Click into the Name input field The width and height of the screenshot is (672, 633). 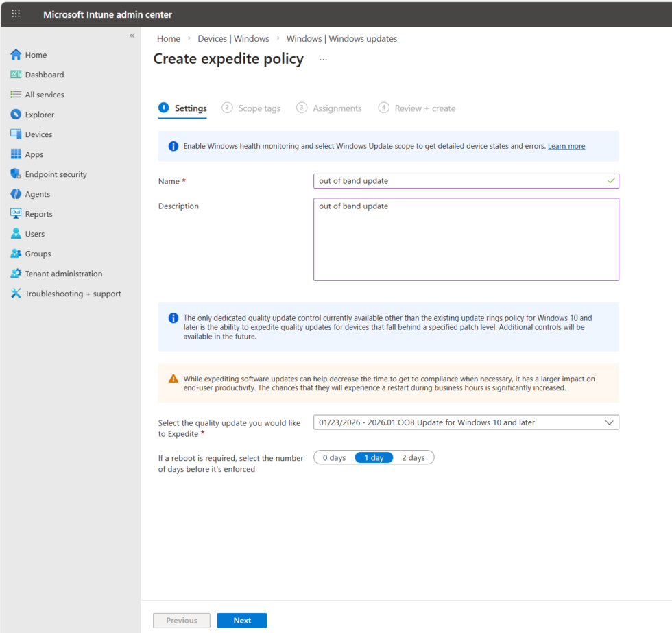pyautogui.click(x=466, y=181)
